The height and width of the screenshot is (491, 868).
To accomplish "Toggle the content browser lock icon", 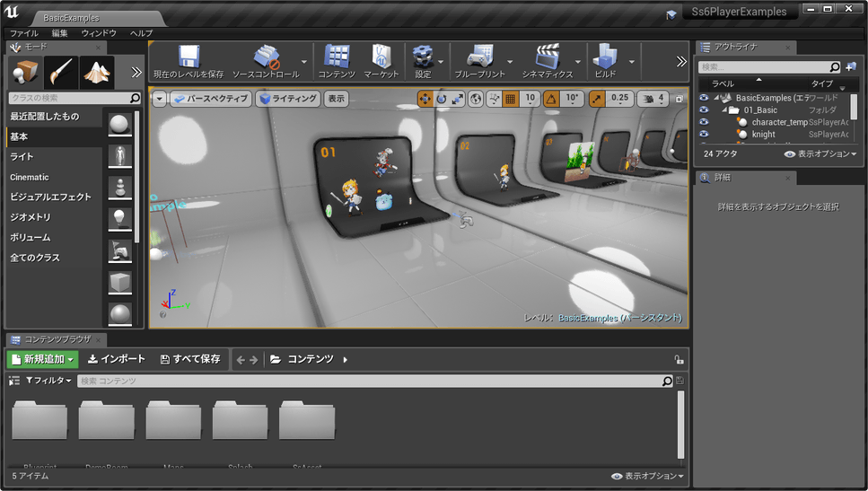I will pos(679,360).
